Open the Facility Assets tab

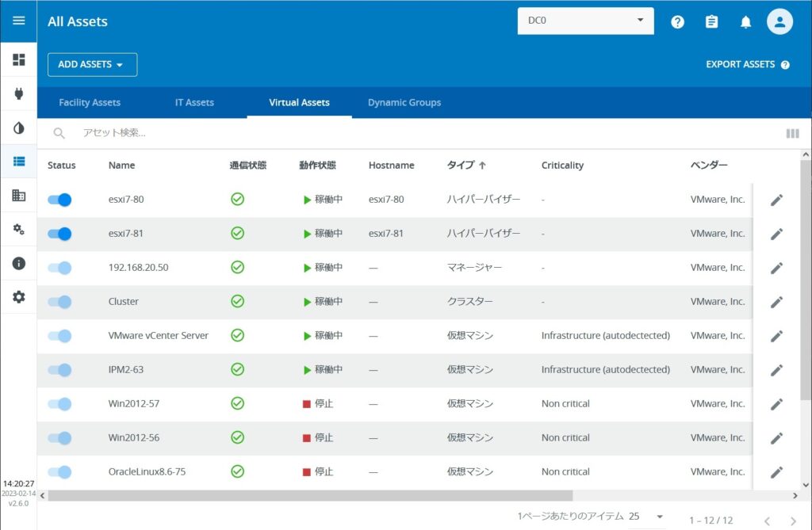click(x=89, y=102)
